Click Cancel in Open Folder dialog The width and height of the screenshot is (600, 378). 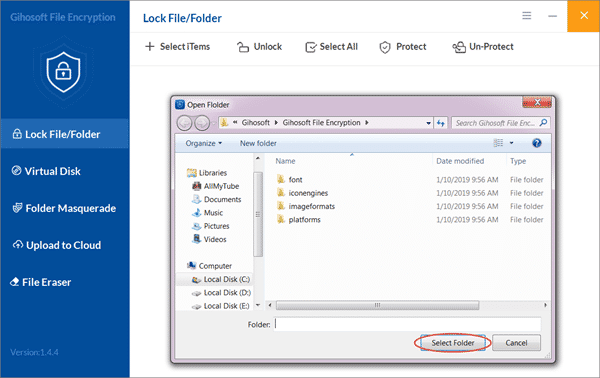[x=516, y=343]
